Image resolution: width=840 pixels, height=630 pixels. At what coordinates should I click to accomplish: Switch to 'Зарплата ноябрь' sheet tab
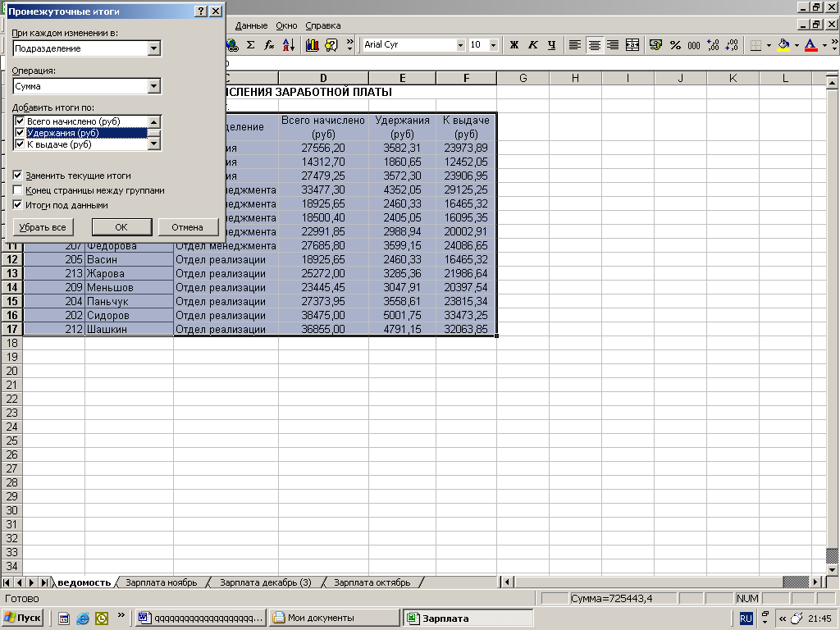pyautogui.click(x=162, y=582)
